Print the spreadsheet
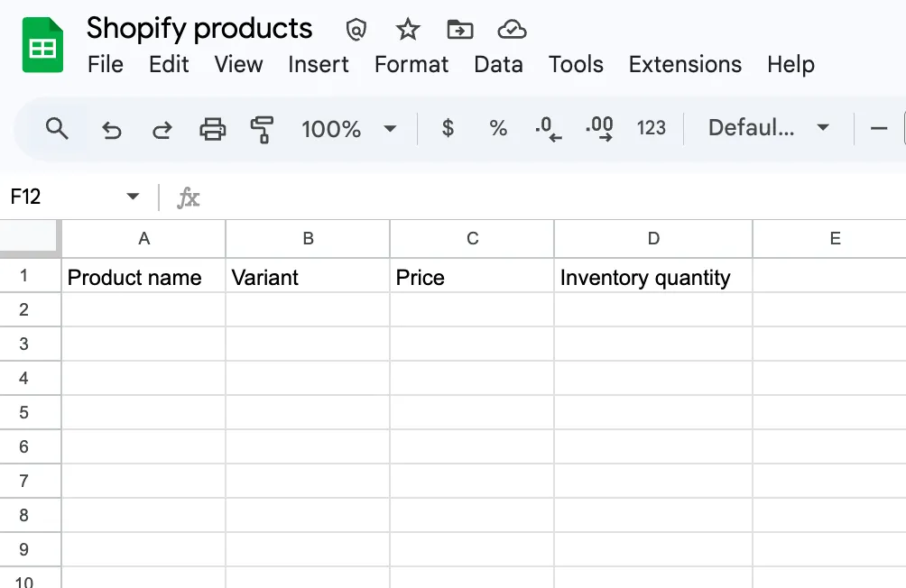 [213, 129]
